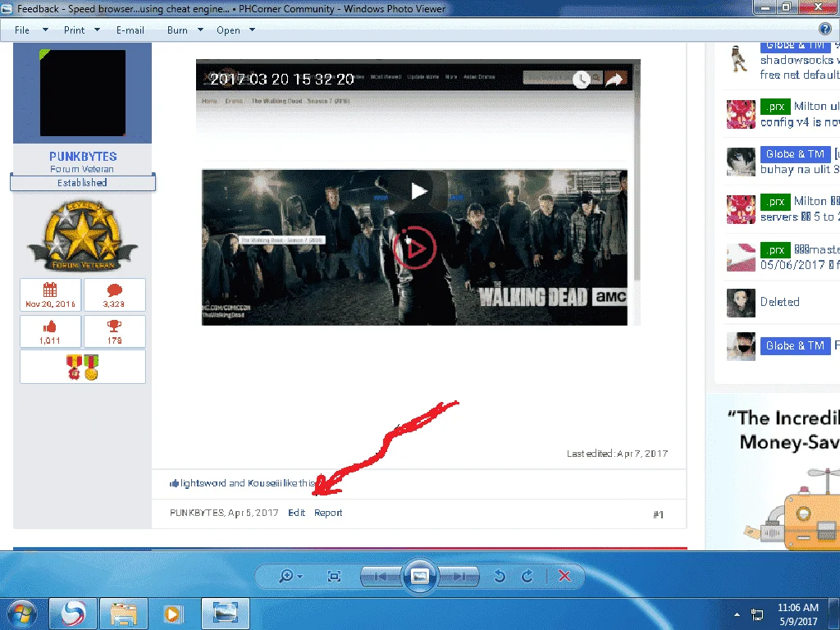Click the share arrow icon in video

point(615,80)
